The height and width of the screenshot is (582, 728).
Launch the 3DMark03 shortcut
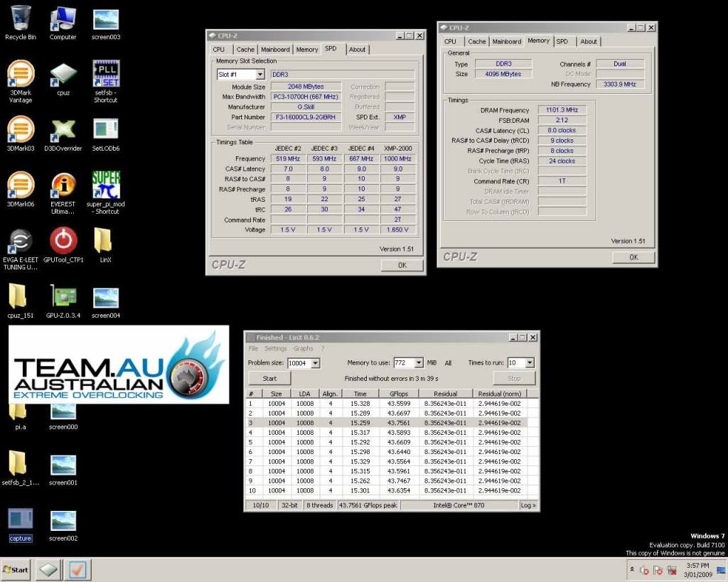(x=20, y=134)
